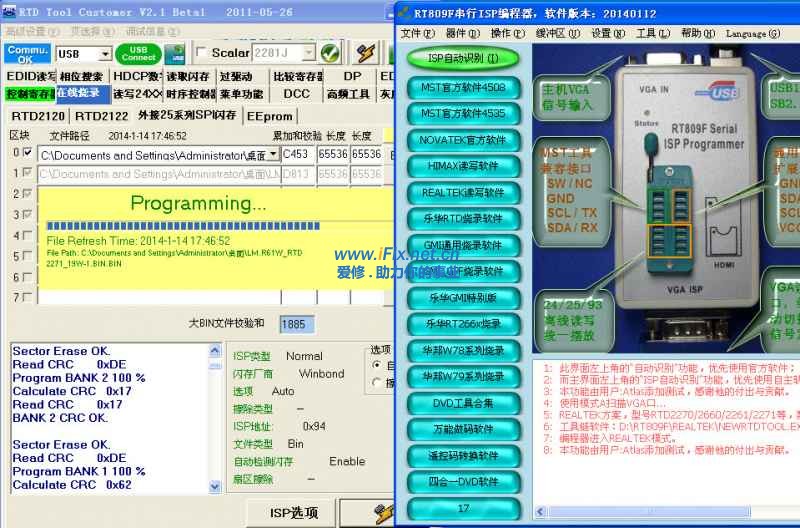
Task: Click block 0 checksum field C453
Action: pos(297,154)
